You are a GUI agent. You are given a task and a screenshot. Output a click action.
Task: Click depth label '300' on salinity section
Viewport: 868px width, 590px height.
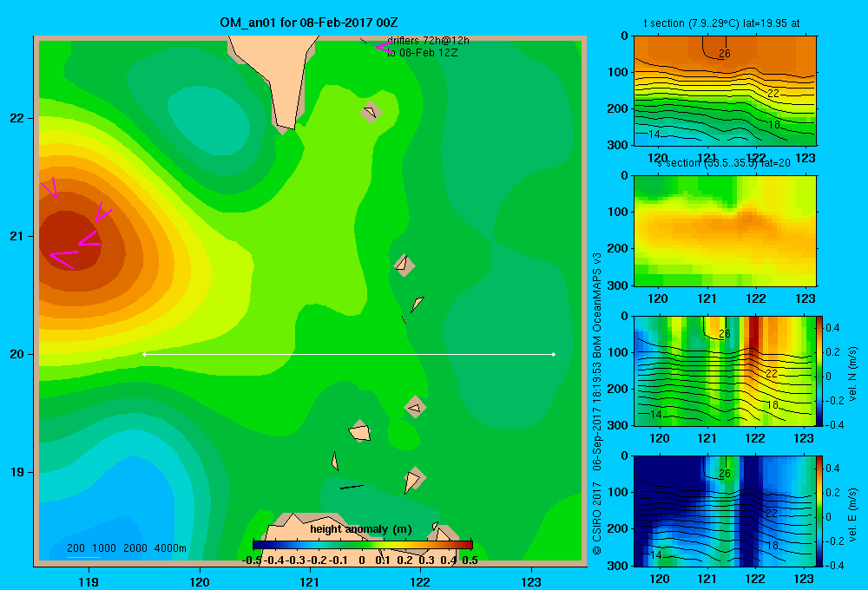tap(618, 285)
